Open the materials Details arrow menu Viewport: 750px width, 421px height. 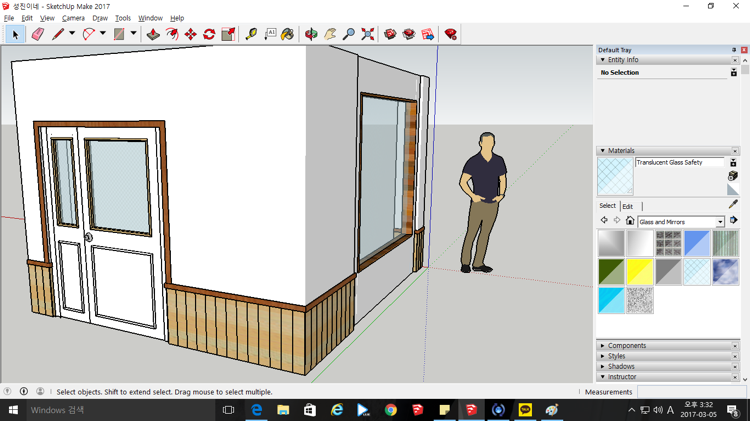click(x=734, y=221)
